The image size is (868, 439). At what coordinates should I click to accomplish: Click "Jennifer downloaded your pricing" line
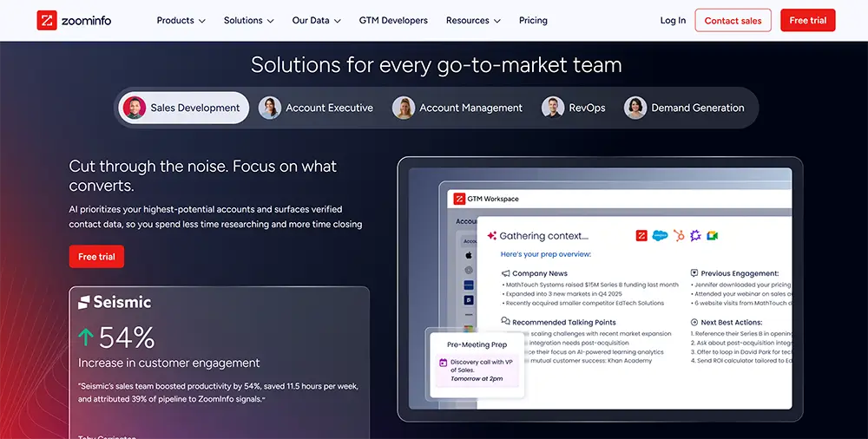coord(741,285)
